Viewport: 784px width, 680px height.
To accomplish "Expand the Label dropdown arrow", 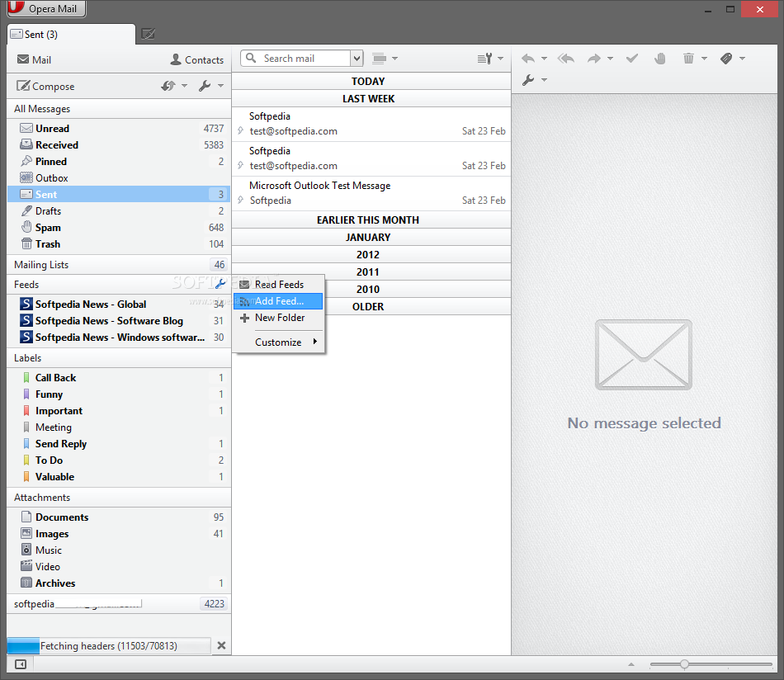I will click(x=742, y=59).
